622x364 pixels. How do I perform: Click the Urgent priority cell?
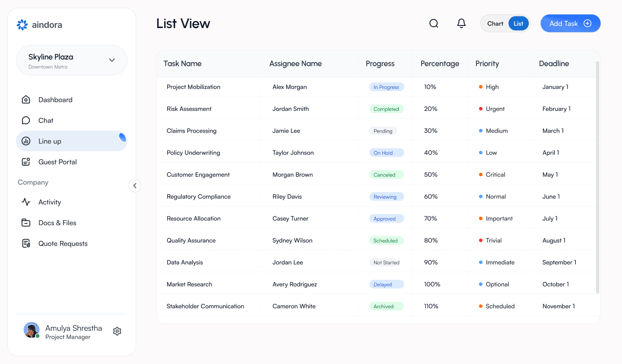coord(492,109)
